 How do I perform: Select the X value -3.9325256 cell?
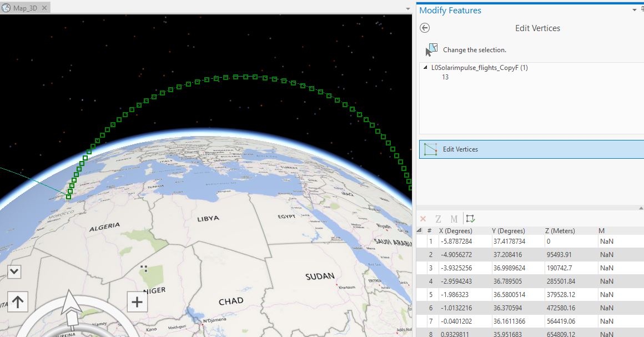point(465,268)
